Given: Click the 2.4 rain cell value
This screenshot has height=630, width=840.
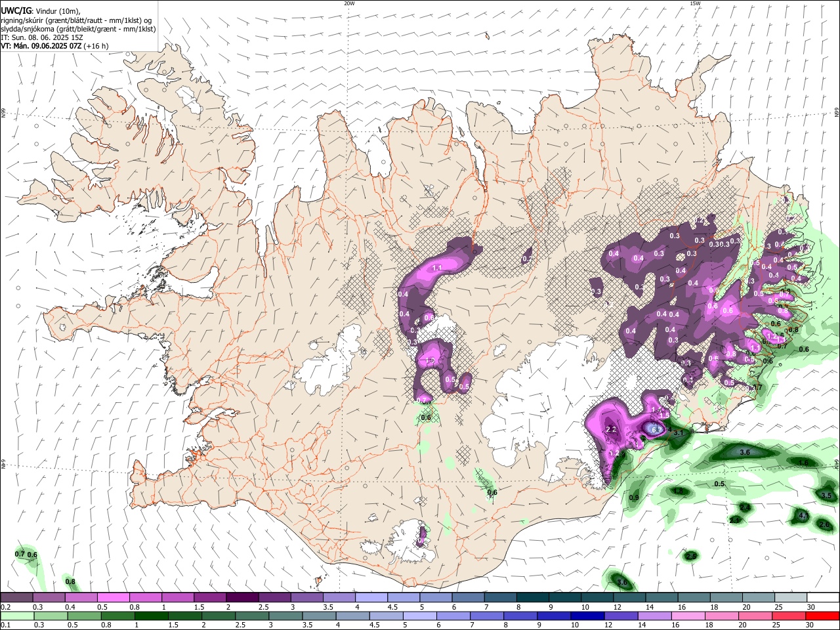Looking at the screenshot, I should [x=745, y=508].
